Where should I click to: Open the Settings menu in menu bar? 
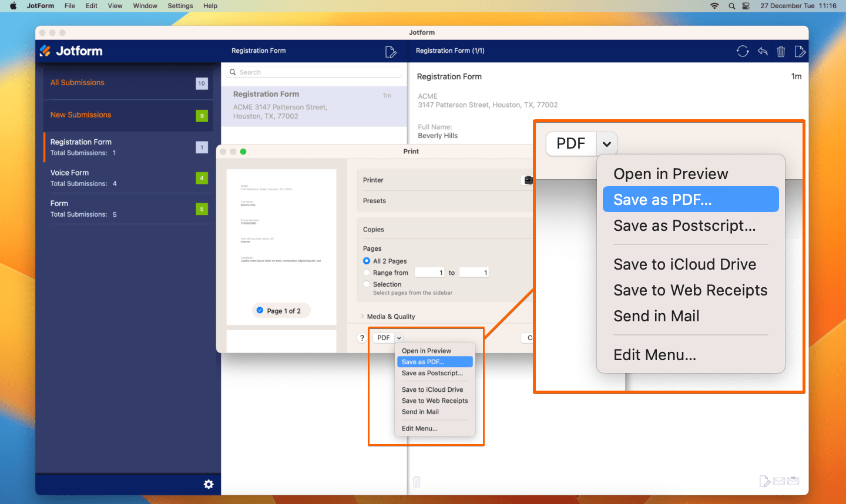pyautogui.click(x=180, y=6)
